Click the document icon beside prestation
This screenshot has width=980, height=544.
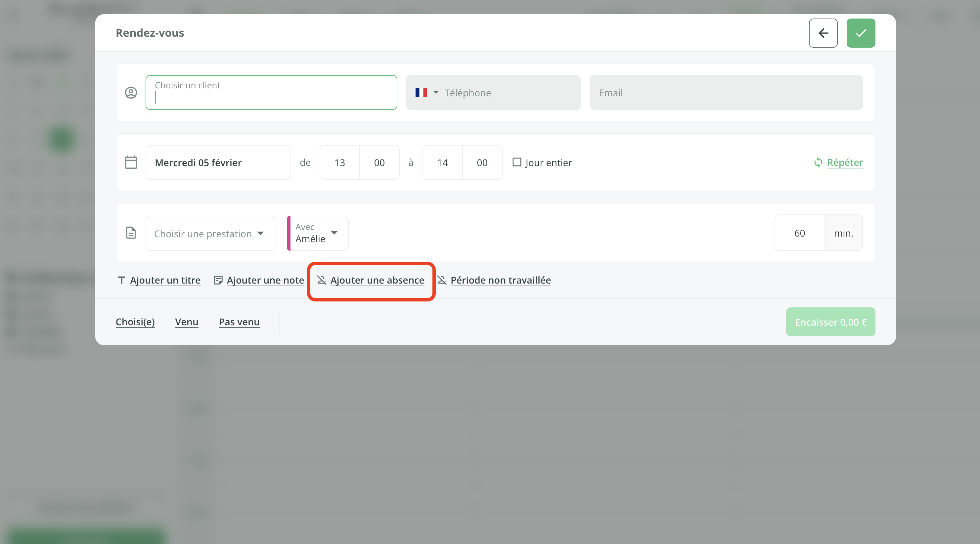131,233
